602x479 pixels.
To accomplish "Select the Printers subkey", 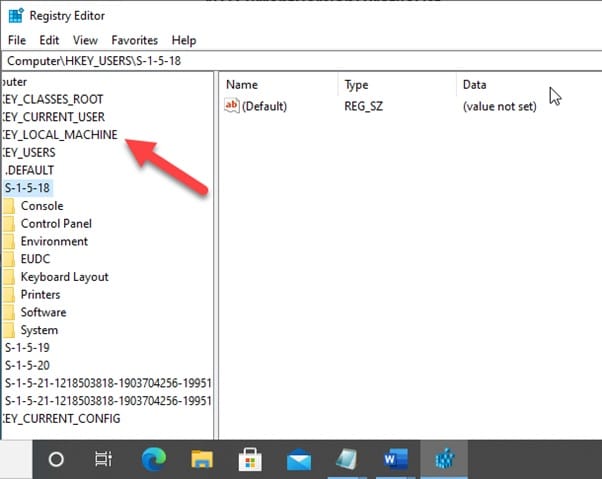I will click(x=40, y=294).
